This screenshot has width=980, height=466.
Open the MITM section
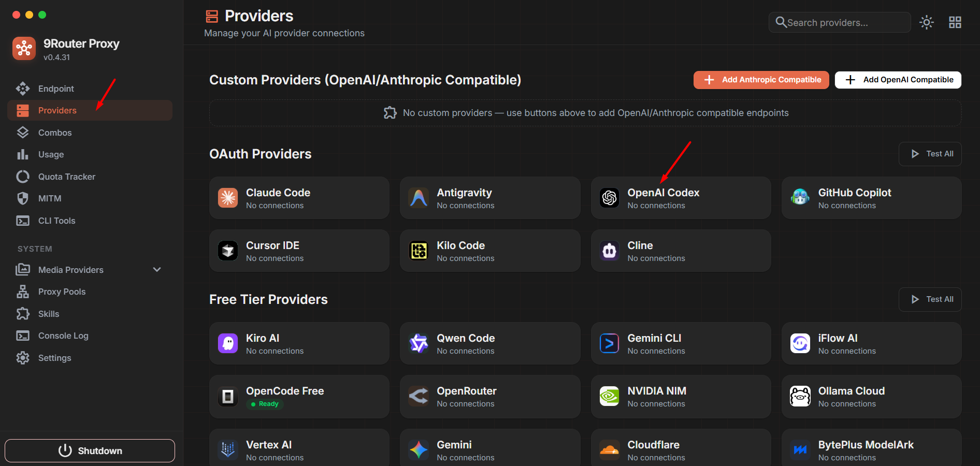click(x=90, y=198)
